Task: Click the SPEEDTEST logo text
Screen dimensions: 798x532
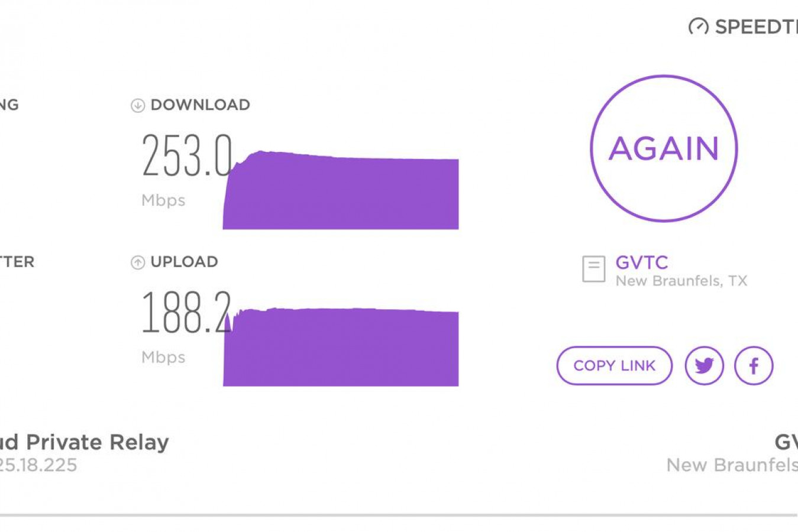Action: click(x=756, y=27)
